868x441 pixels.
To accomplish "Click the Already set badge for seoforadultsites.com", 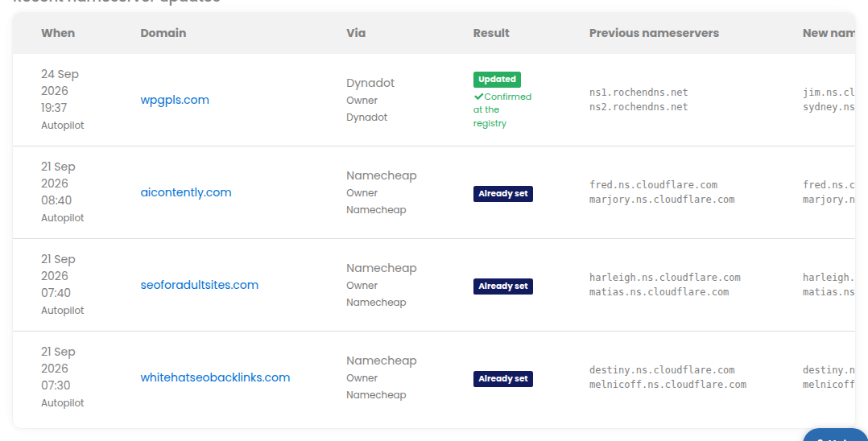I will pyautogui.click(x=502, y=286).
